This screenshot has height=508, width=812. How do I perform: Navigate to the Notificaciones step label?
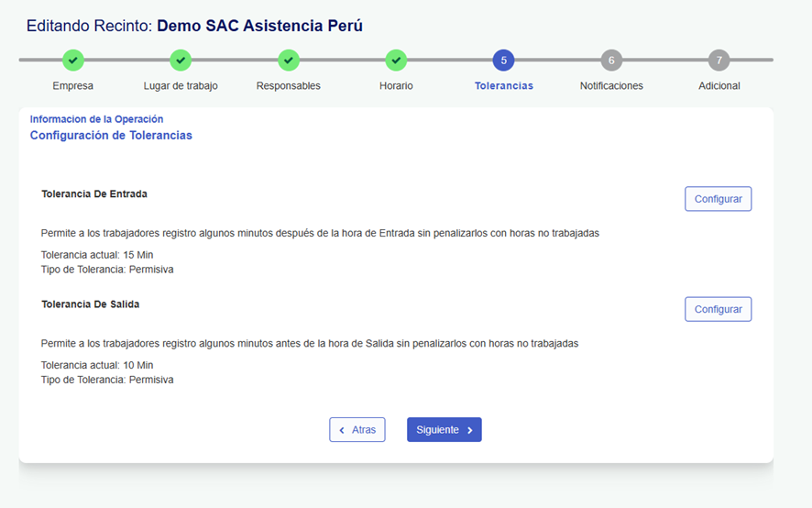tap(611, 86)
